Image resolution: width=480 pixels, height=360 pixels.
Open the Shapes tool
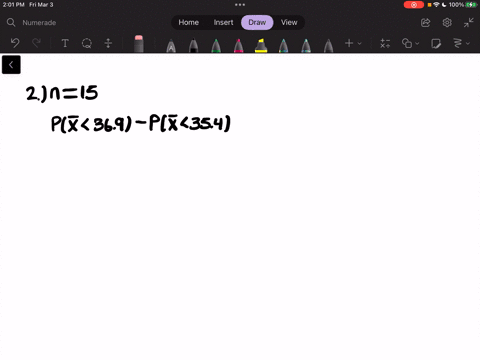point(407,43)
